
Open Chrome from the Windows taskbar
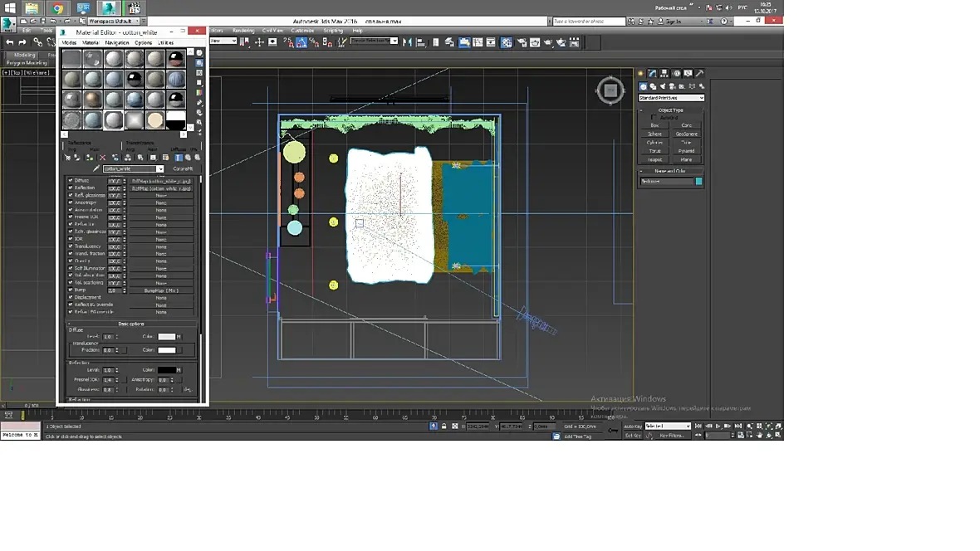click(x=59, y=9)
